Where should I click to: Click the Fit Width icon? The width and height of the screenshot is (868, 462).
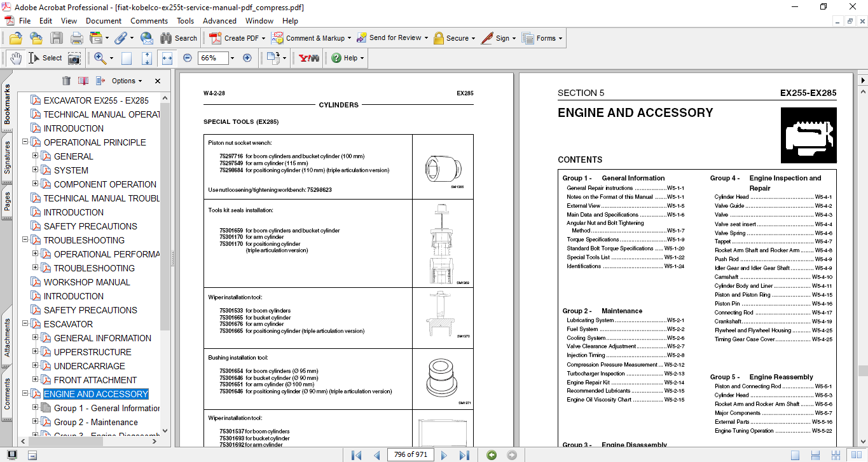(167, 58)
